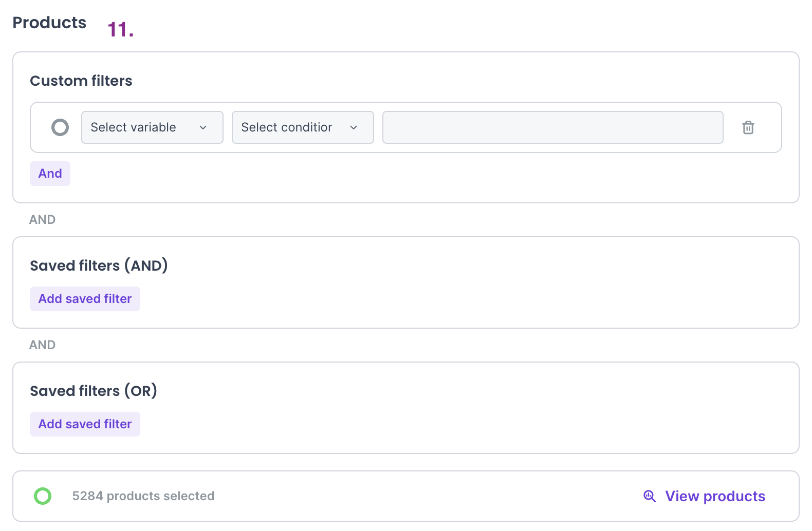Click the Custom filters heading

coord(81,81)
